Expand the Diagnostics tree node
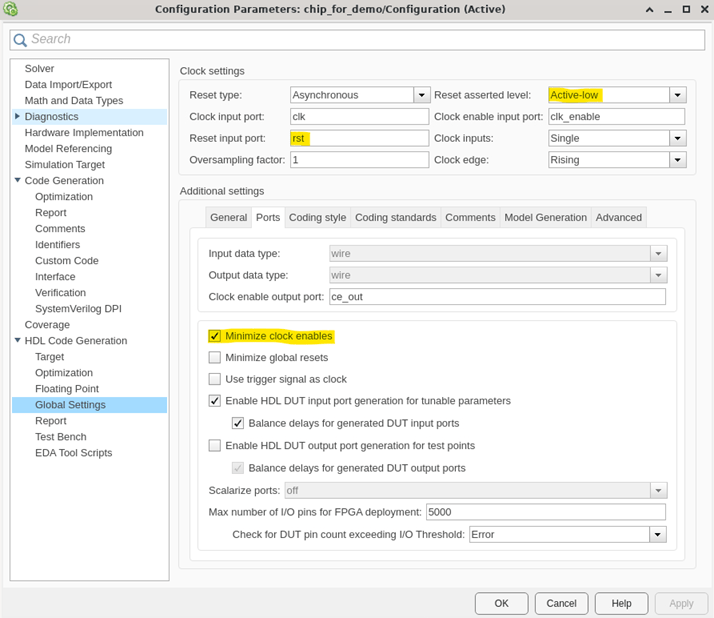The height and width of the screenshot is (618, 714). (17, 117)
